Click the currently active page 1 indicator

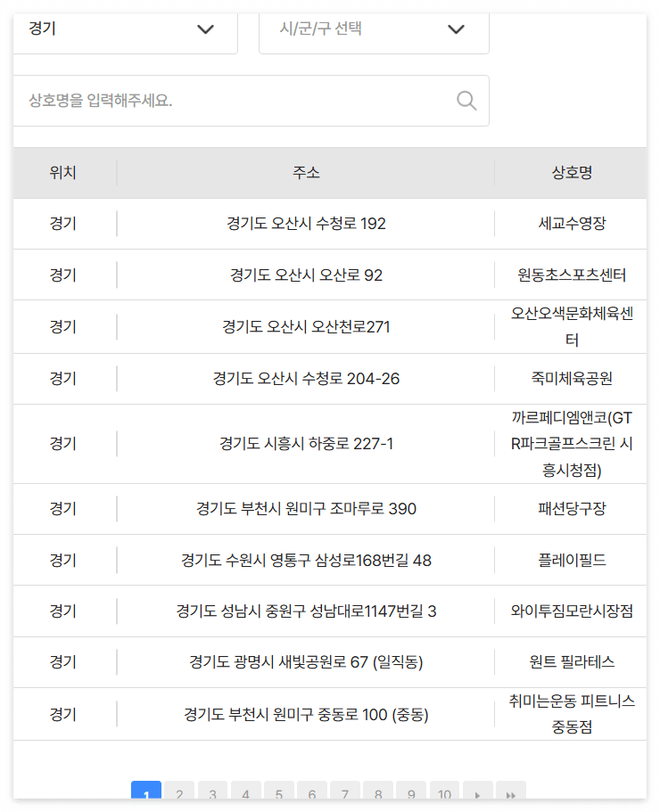point(146,792)
